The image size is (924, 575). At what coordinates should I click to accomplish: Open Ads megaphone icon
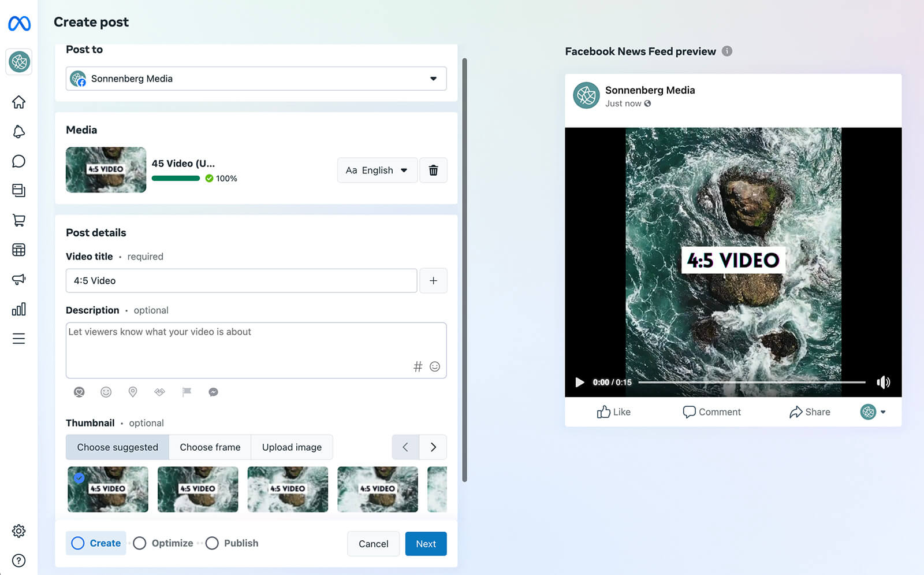tap(19, 280)
